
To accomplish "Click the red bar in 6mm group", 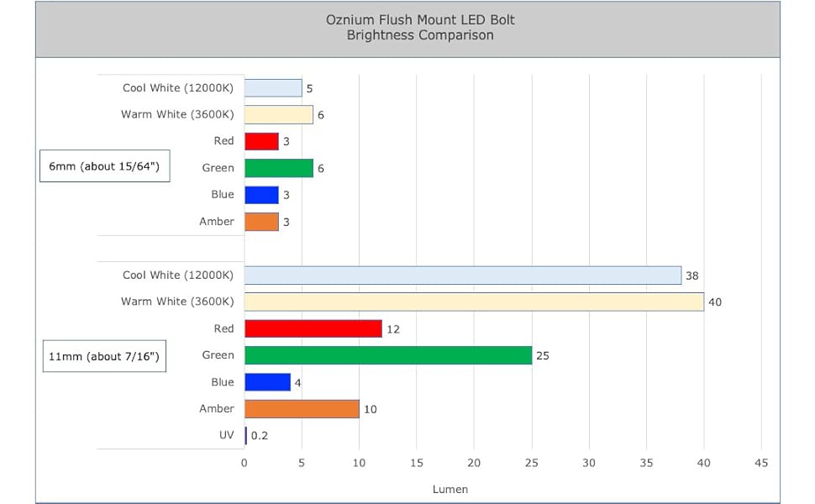I will [261, 141].
